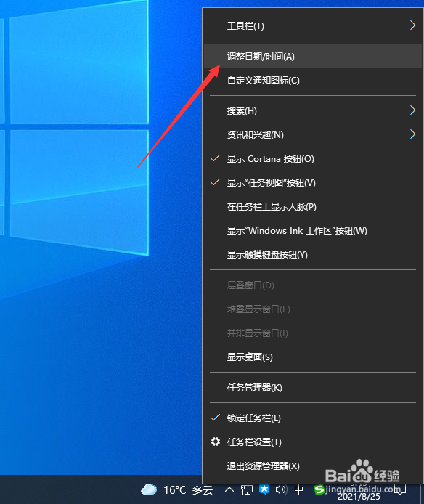
Task: Click the weather cloud icon in taskbar
Action: [x=149, y=489]
